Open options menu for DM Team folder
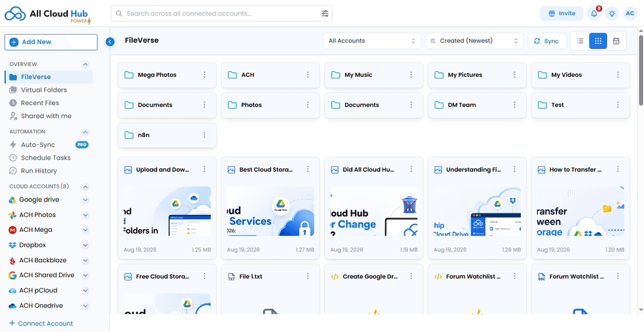The height and width of the screenshot is (332, 644). pos(515,105)
